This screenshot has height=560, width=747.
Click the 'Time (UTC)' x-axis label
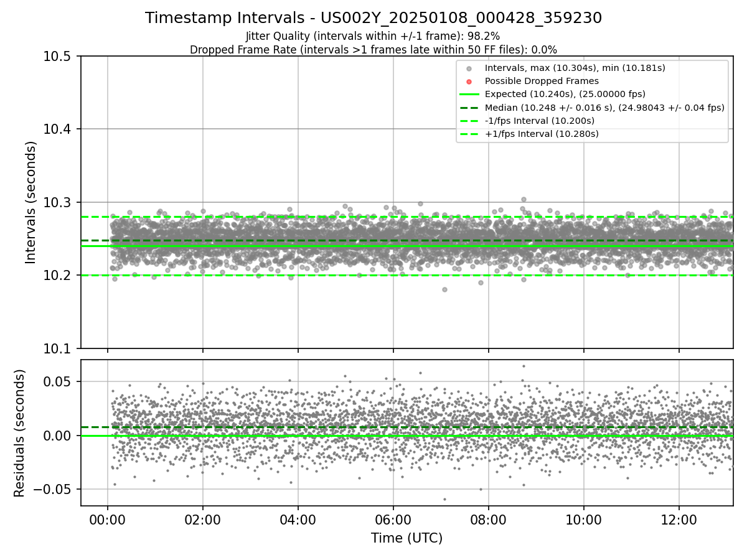[x=407, y=538]
